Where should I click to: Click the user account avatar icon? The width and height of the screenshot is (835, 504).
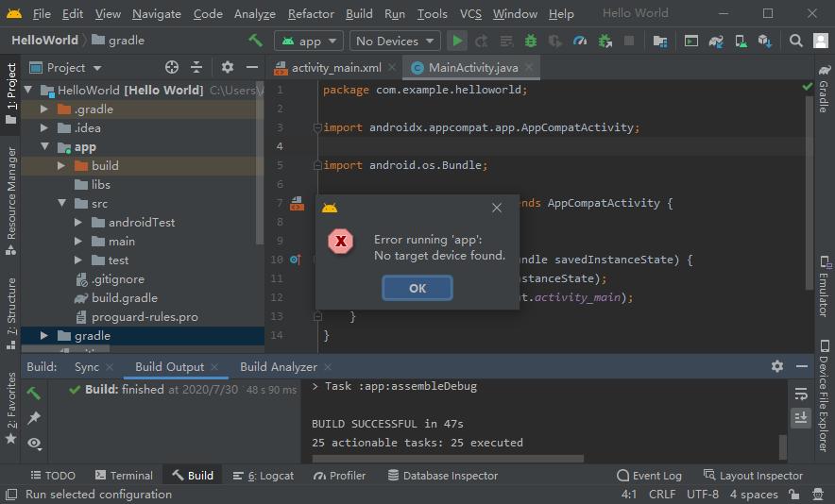click(821, 41)
